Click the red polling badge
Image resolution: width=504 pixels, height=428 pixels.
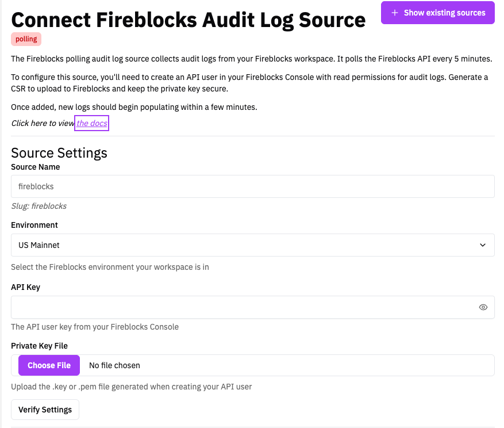(x=26, y=39)
